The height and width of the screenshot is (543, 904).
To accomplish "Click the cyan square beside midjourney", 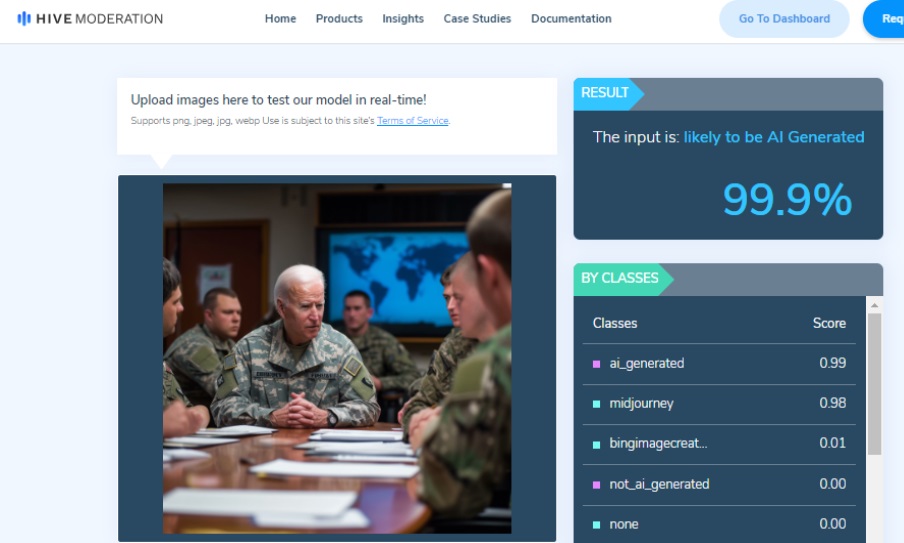I will [597, 404].
